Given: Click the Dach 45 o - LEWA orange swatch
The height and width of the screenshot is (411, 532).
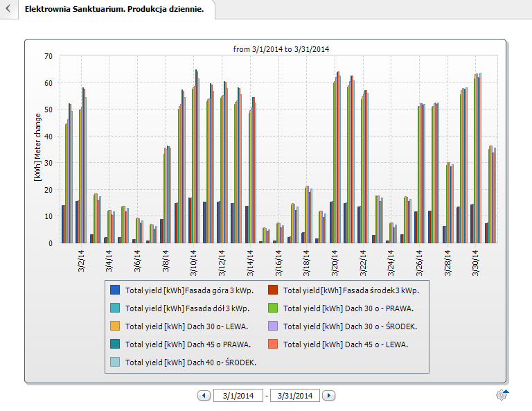Looking at the screenshot, I should pos(273,344).
